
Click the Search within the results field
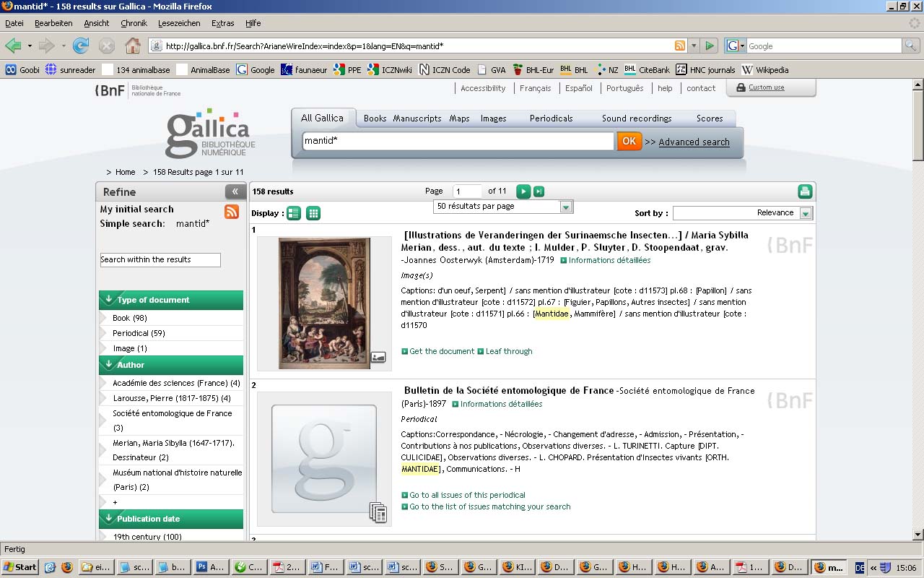tap(160, 259)
